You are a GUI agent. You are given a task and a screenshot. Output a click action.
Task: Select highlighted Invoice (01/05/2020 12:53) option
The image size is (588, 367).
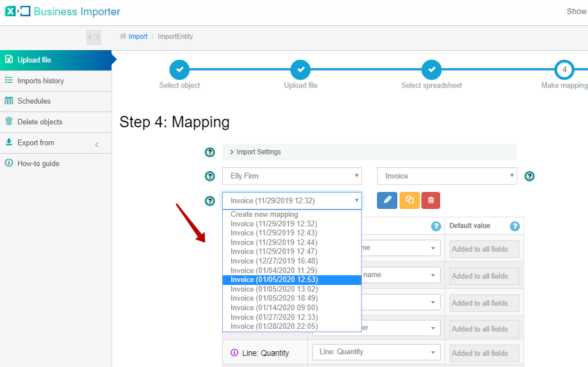coord(292,279)
